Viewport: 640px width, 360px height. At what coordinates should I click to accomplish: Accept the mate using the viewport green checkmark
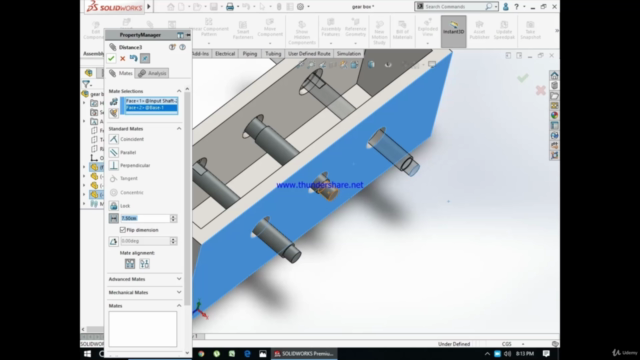tap(522, 78)
